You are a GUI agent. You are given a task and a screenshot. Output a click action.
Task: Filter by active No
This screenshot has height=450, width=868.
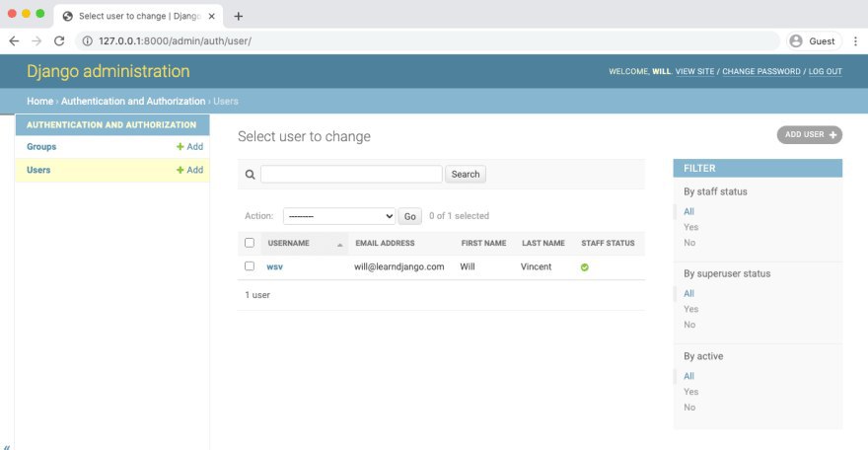pos(689,407)
